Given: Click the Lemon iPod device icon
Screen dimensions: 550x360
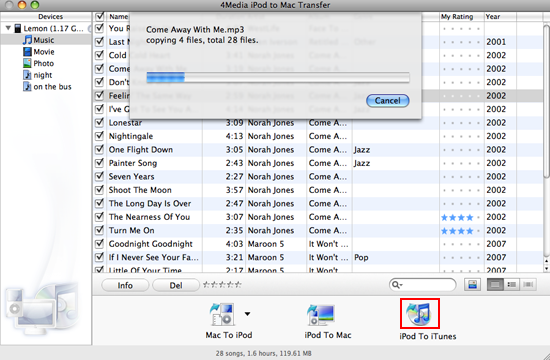Looking at the screenshot, I should tap(18, 28).
